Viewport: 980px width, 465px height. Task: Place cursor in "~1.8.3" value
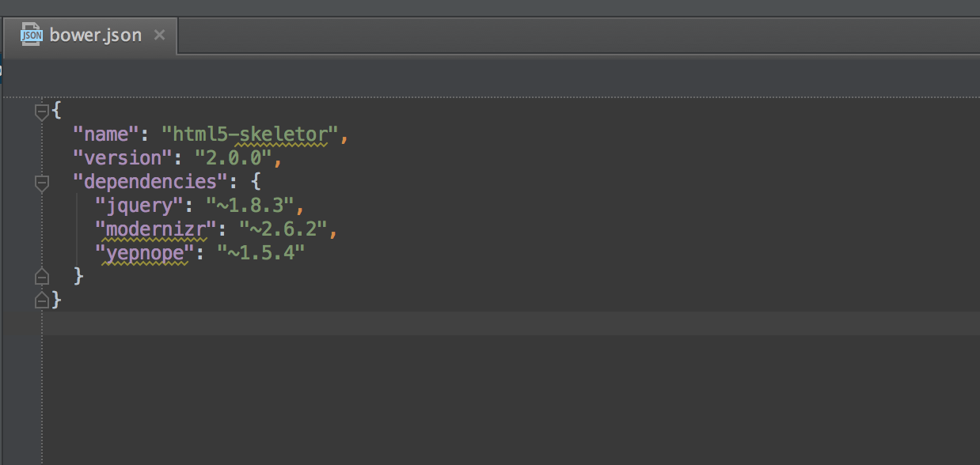click(251, 206)
